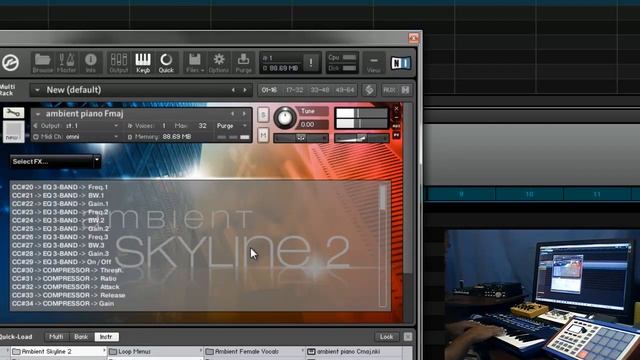Show the Info pane

click(91, 63)
